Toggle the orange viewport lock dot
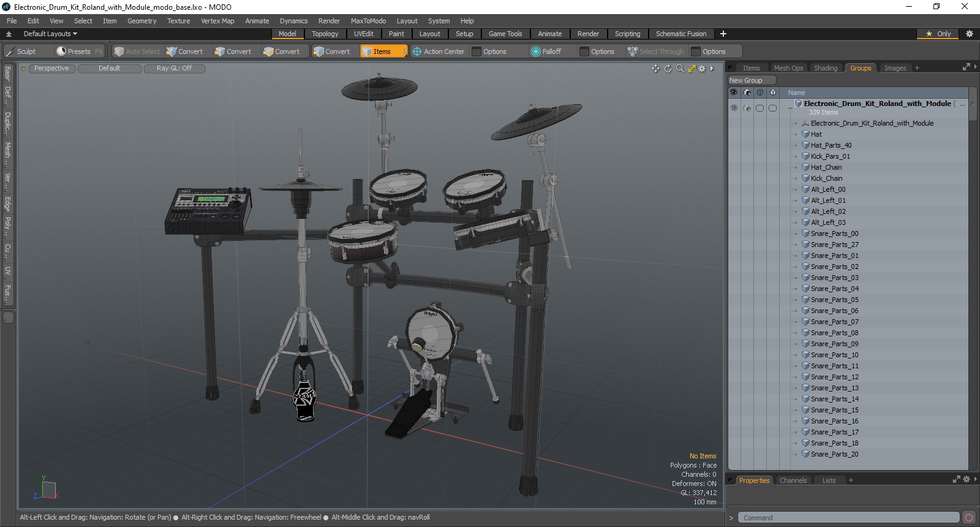The width and height of the screenshot is (980, 527). point(24,69)
